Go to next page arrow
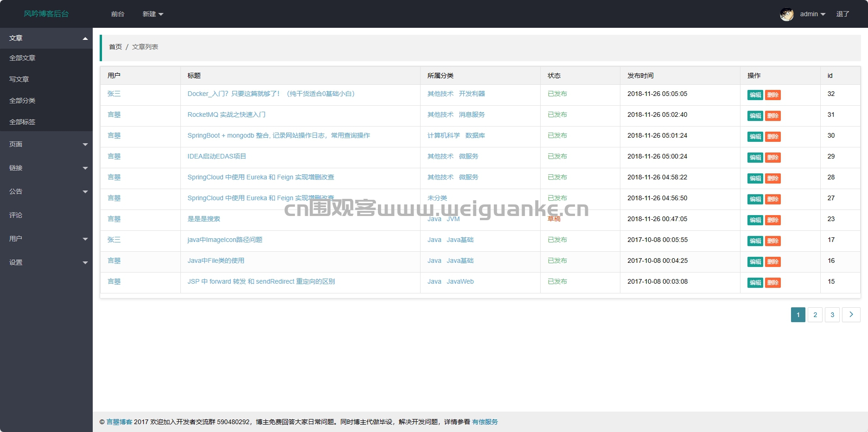 [x=851, y=315]
